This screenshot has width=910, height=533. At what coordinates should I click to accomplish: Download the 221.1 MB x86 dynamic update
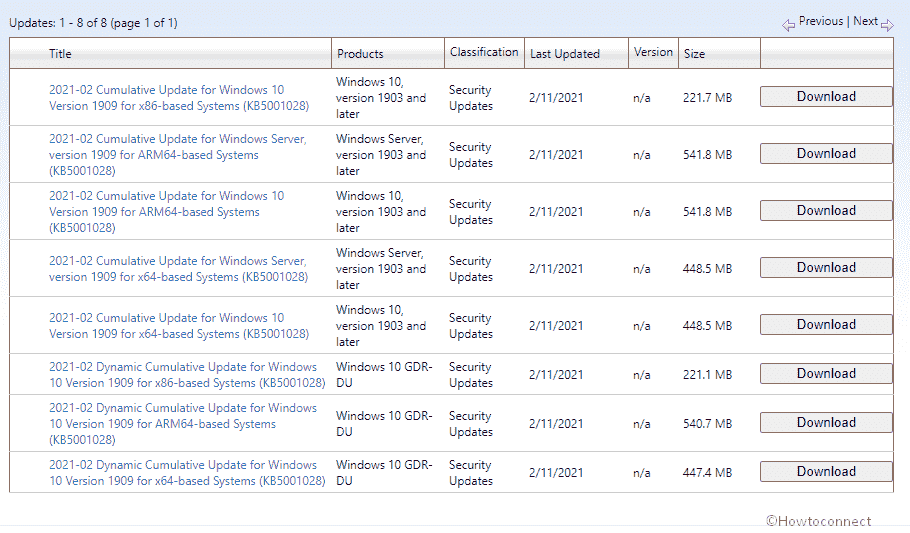(826, 374)
